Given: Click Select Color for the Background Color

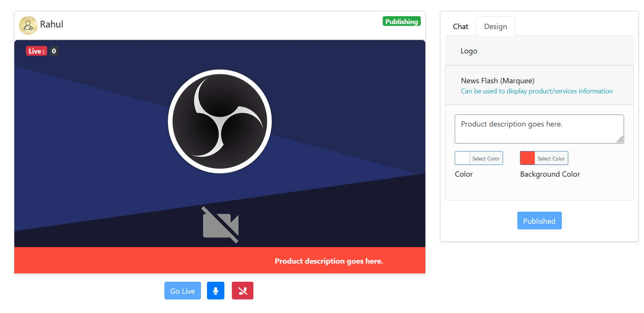Looking at the screenshot, I should click(x=551, y=159).
